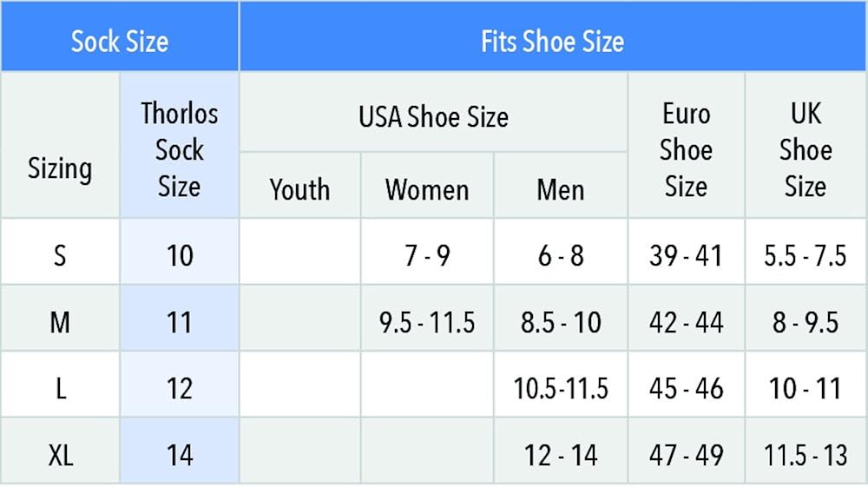Viewport: 868px width, 487px height.
Task: Click the Euro Shoe Size header
Action: [686, 149]
